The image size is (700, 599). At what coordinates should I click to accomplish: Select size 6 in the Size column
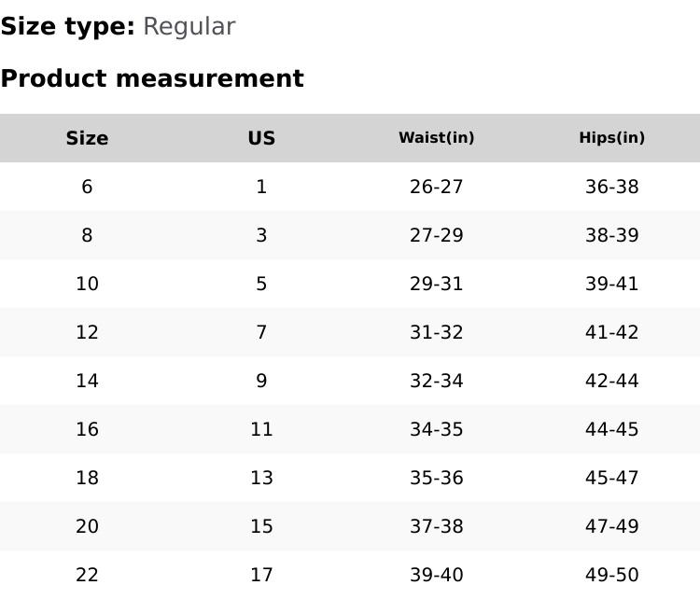[x=87, y=187]
